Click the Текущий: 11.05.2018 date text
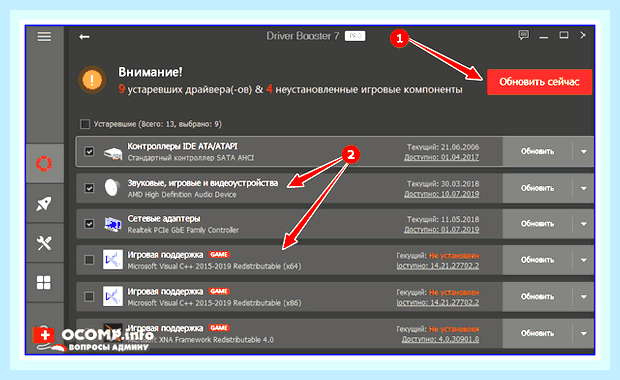 tap(443, 219)
